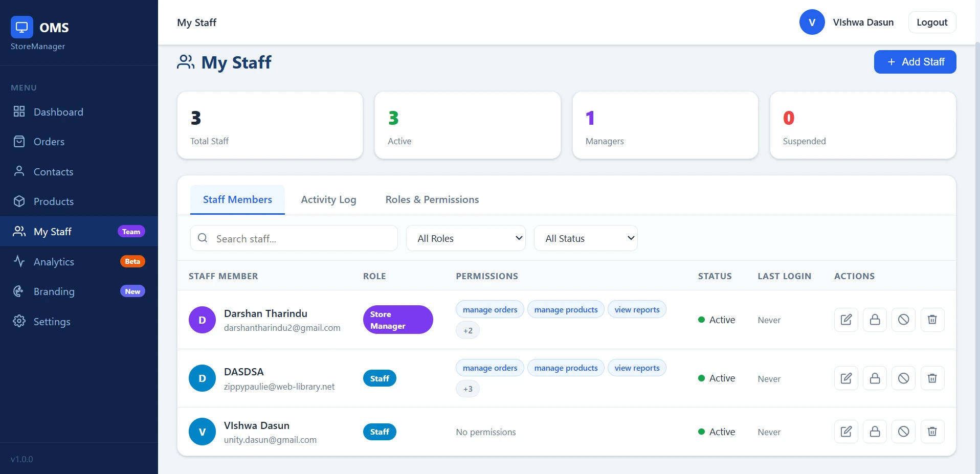Click lock icon for unity.dasun@gmail.com row
This screenshot has height=474, width=980.
(x=875, y=432)
